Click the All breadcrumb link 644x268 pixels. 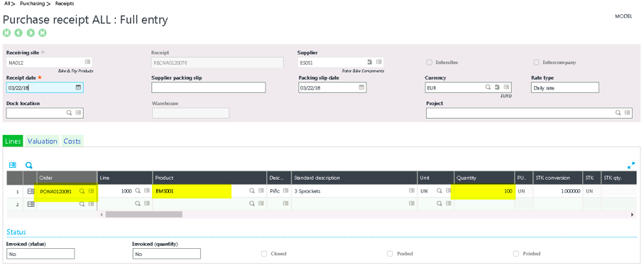click(7, 4)
